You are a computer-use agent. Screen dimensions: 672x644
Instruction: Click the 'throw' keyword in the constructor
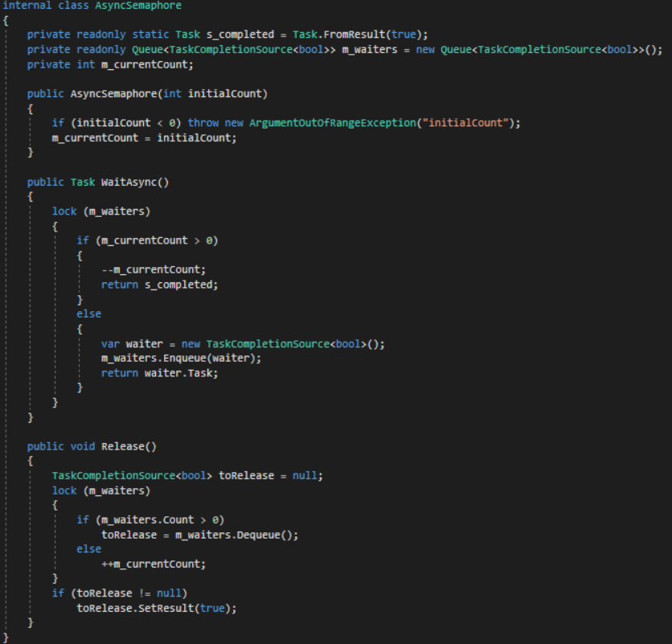(x=203, y=123)
